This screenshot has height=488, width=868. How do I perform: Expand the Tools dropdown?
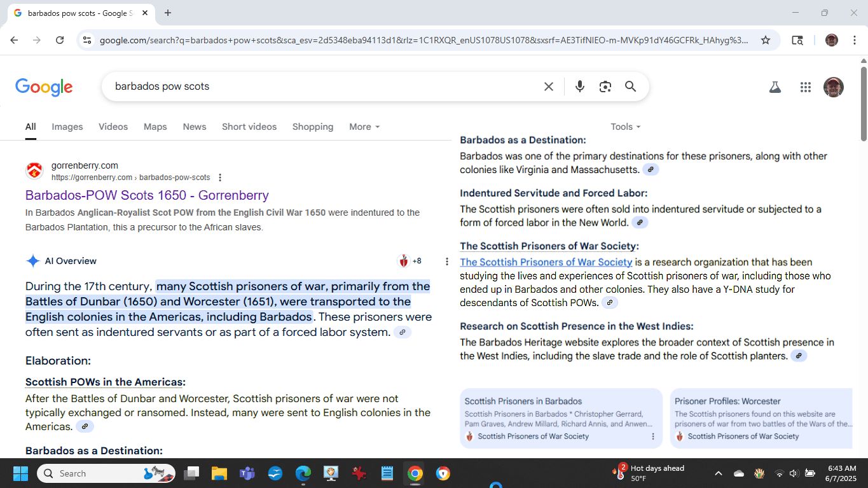coord(625,127)
